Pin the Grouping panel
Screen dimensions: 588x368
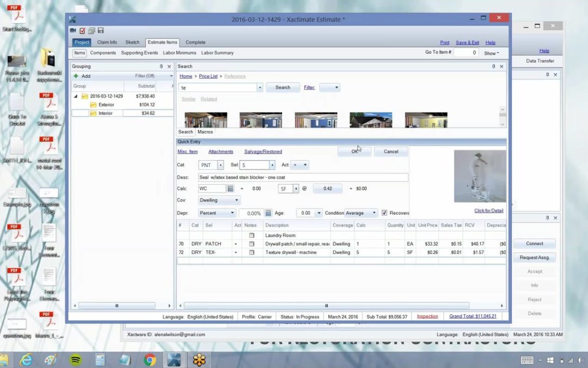click(x=161, y=67)
